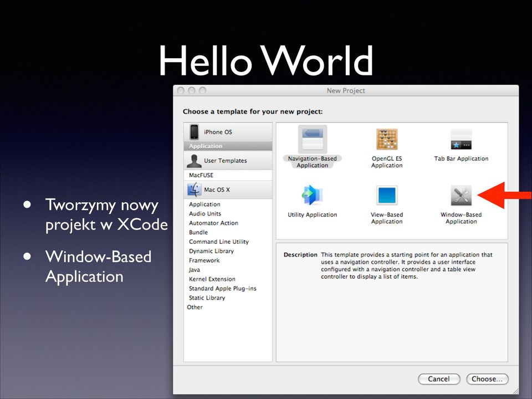
Task: Select Application under iPhone OS
Action: click(228, 146)
